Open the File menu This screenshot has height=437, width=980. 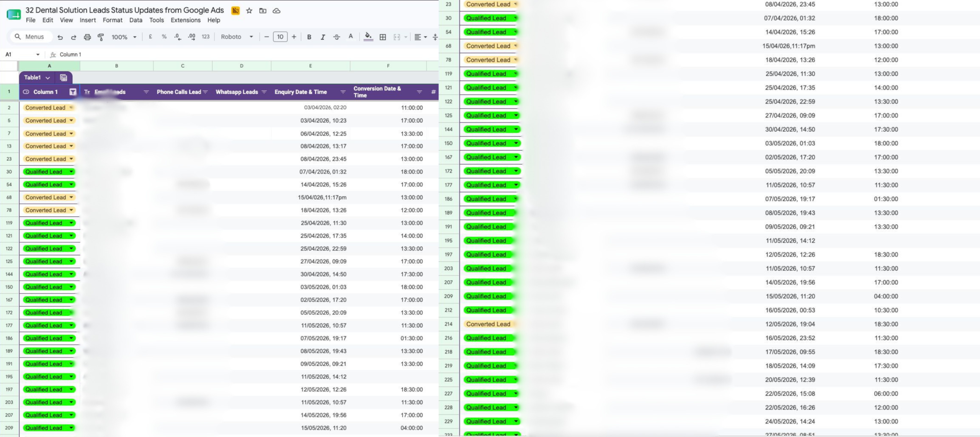click(31, 20)
